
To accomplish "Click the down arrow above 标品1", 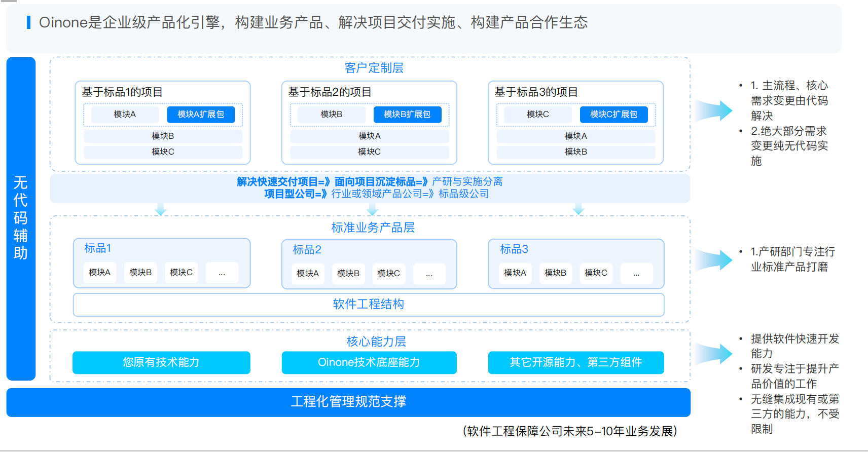I will [x=161, y=209].
